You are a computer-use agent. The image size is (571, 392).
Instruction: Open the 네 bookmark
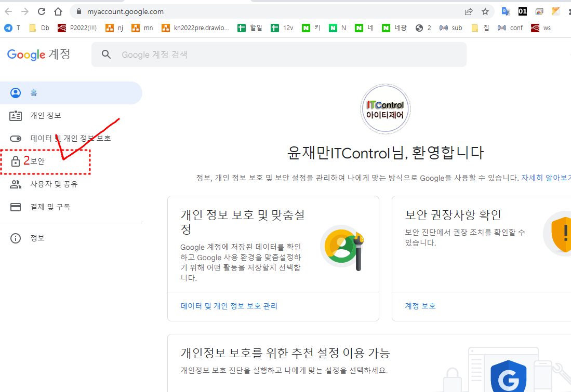(364, 28)
